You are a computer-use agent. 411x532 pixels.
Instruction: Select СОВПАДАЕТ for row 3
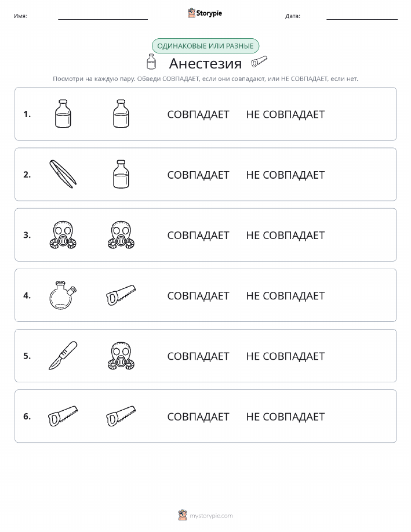[198, 235]
